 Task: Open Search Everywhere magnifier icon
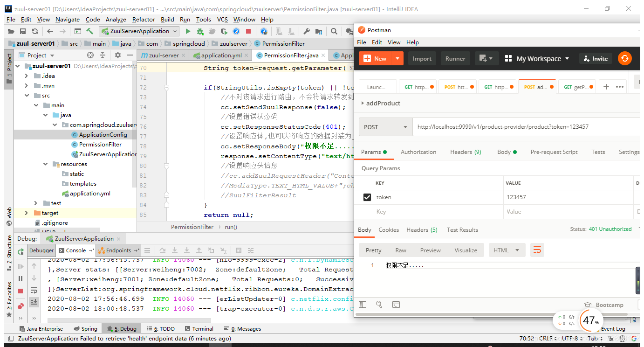pyautogui.click(x=334, y=31)
